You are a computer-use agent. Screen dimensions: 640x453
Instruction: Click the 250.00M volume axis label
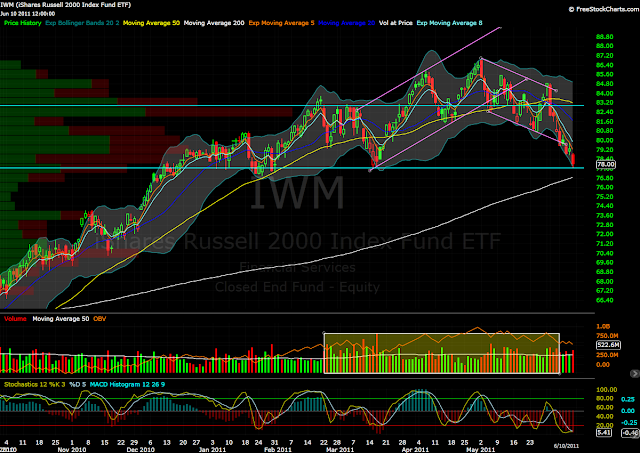(607, 355)
